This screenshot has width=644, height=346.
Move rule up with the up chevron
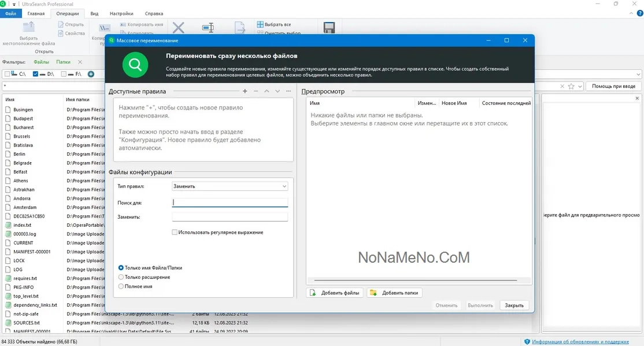[x=267, y=91]
